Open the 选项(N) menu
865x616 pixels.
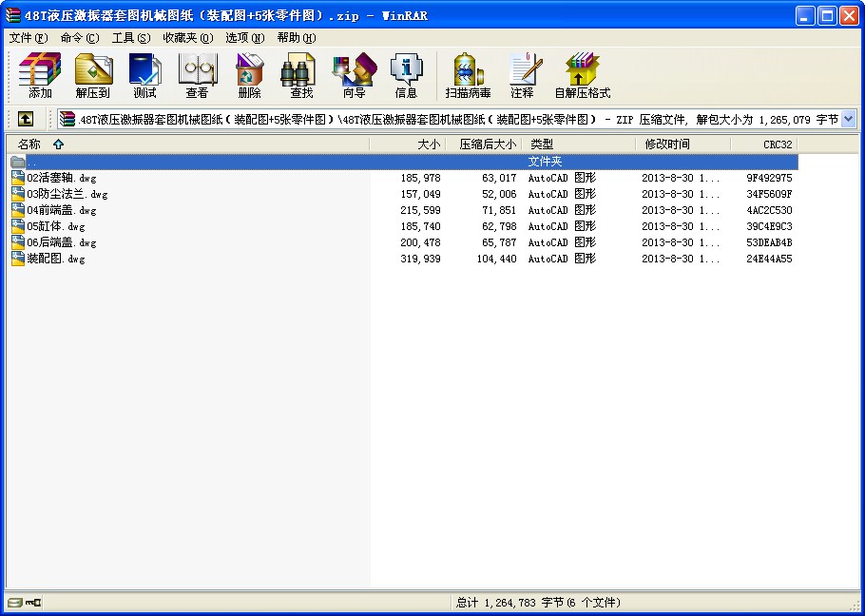pos(245,38)
